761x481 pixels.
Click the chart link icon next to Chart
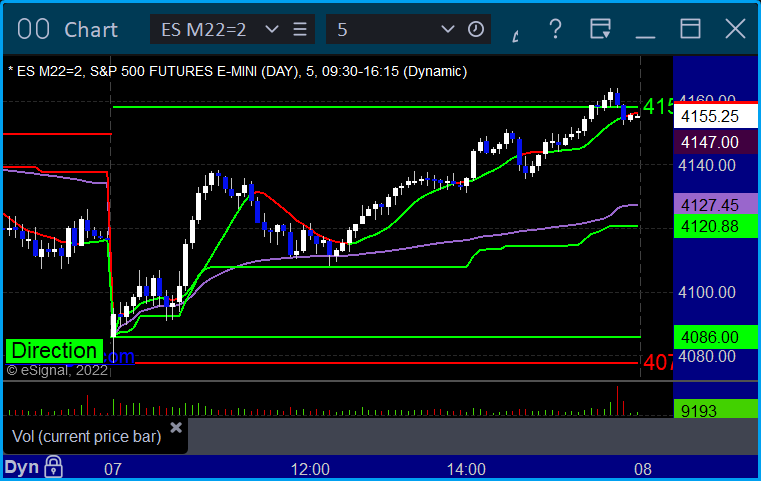[33, 29]
